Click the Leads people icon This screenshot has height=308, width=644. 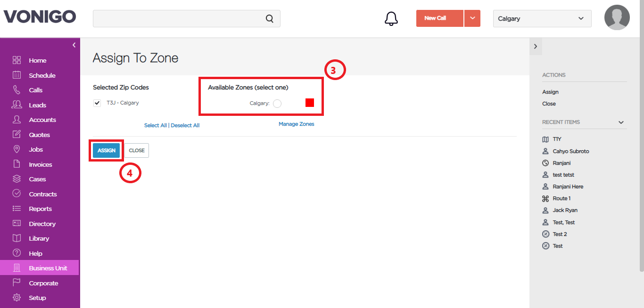(x=17, y=105)
